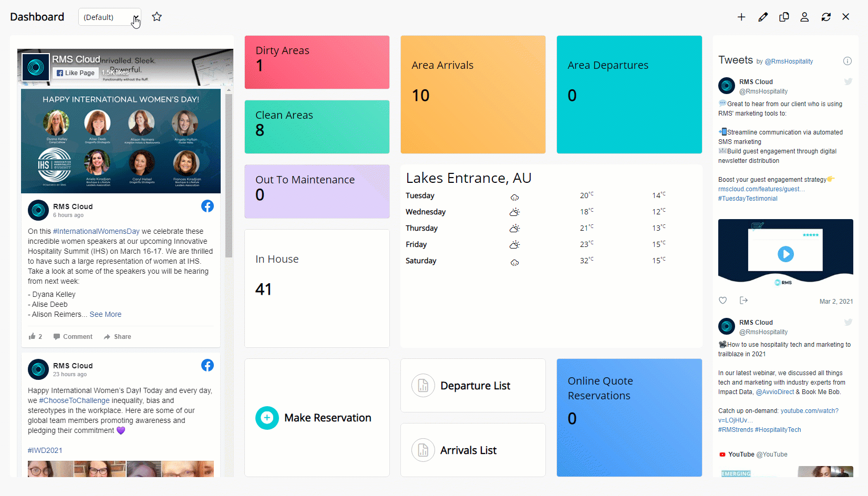
Task: Like the RMS Cloud Facebook page
Action: pos(75,73)
